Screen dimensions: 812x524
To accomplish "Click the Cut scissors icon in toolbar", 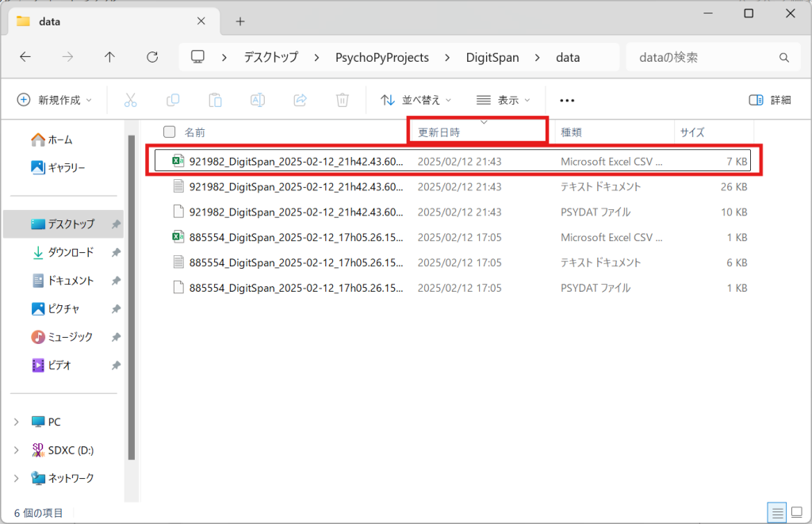I will click(x=131, y=100).
